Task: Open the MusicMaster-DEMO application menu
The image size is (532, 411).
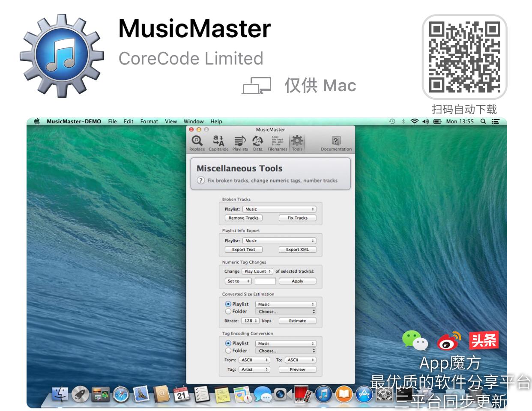Action: [x=74, y=122]
